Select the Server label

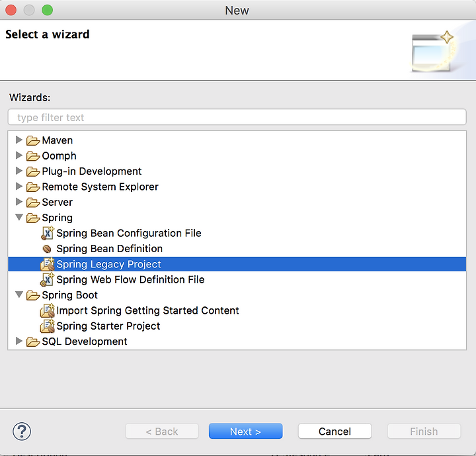point(58,203)
